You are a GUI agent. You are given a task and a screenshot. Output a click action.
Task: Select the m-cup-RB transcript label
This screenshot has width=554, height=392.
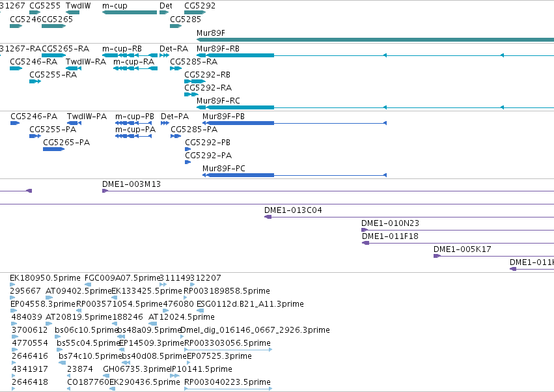[x=122, y=48]
